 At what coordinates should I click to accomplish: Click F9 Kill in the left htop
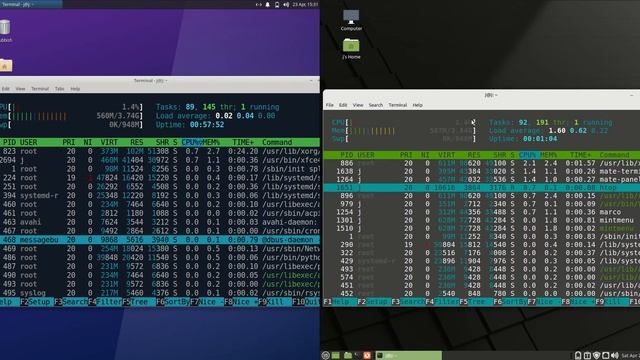[275, 302]
